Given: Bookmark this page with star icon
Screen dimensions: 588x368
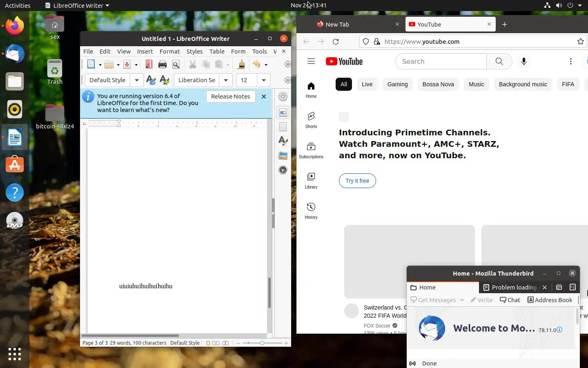Looking at the screenshot, I should click(581, 41).
